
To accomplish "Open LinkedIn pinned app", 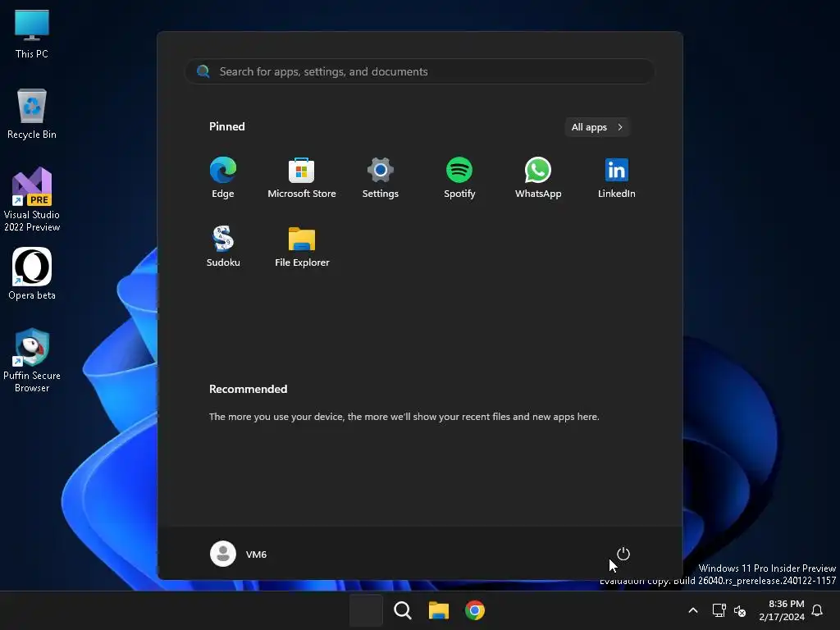I will coord(617,178).
